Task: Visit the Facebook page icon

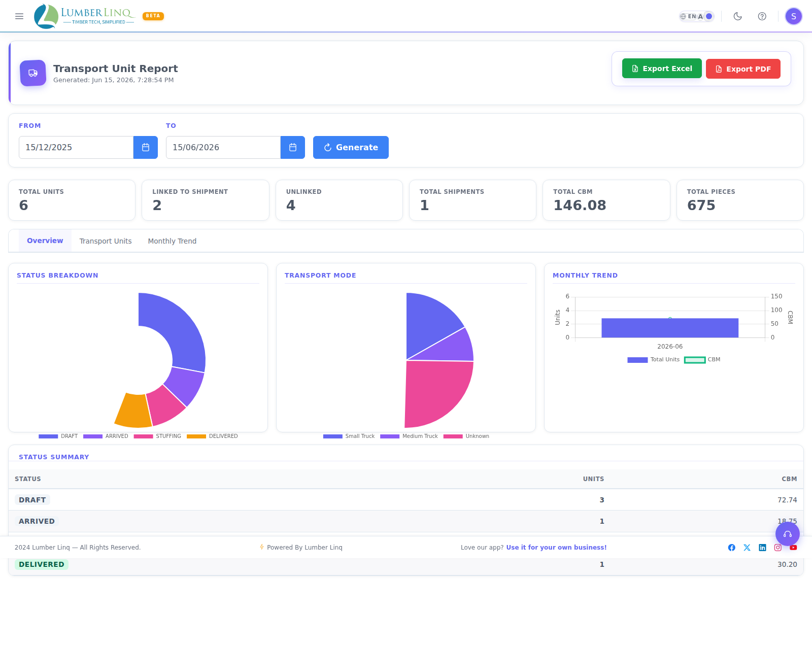Action: click(732, 548)
